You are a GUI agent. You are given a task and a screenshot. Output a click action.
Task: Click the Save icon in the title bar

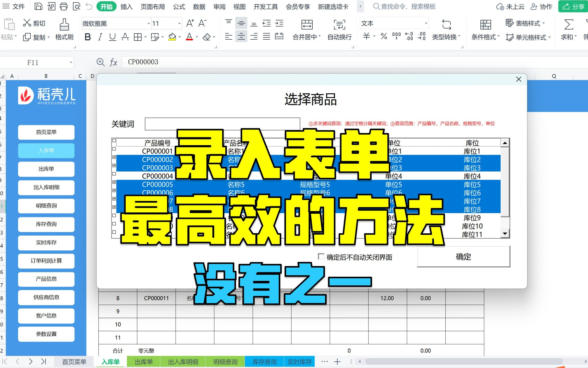click(x=38, y=6)
